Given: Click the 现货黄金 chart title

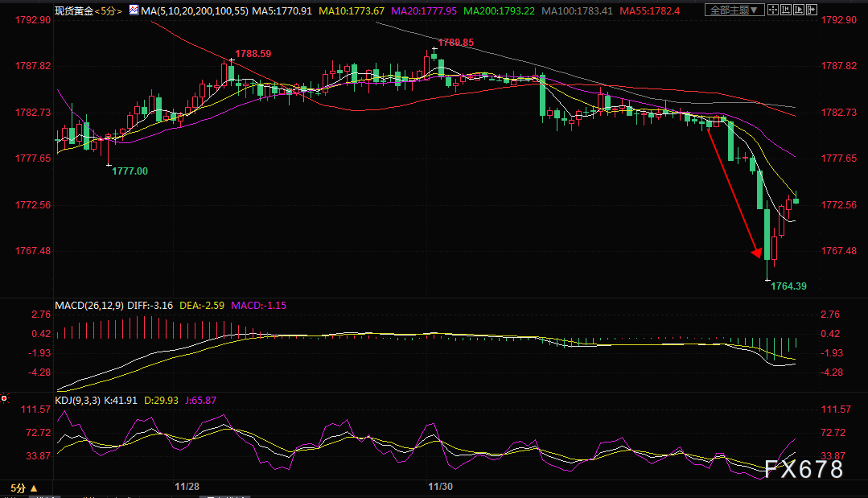Looking at the screenshot, I should point(74,10).
